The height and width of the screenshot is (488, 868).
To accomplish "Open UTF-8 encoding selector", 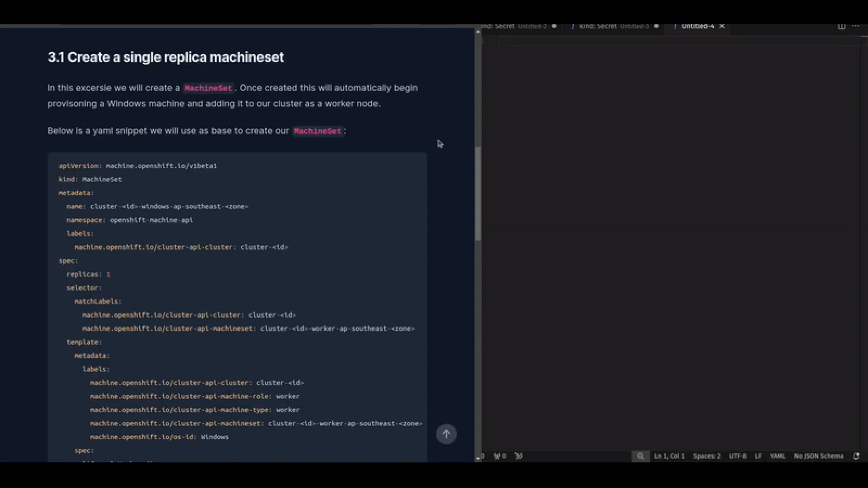I will coord(737,456).
